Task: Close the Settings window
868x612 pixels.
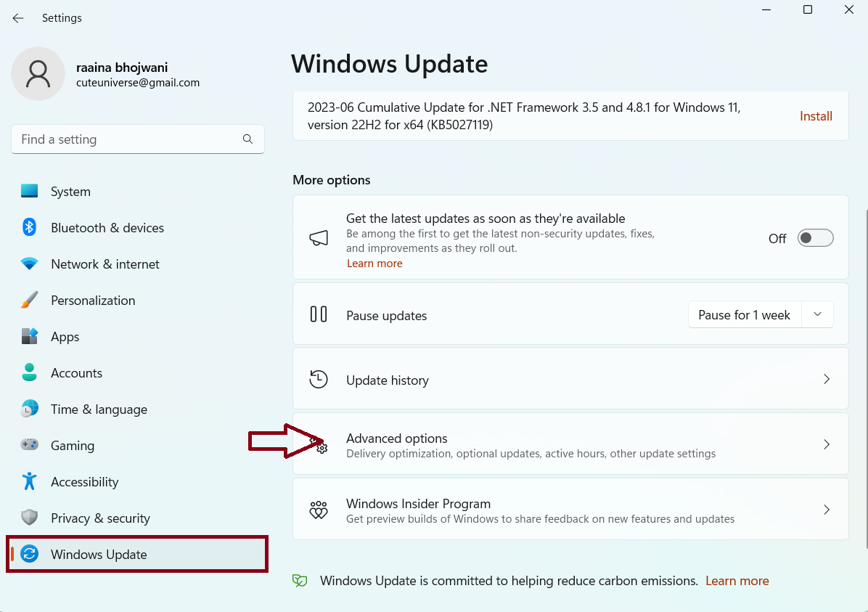Action: pos(848,10)
